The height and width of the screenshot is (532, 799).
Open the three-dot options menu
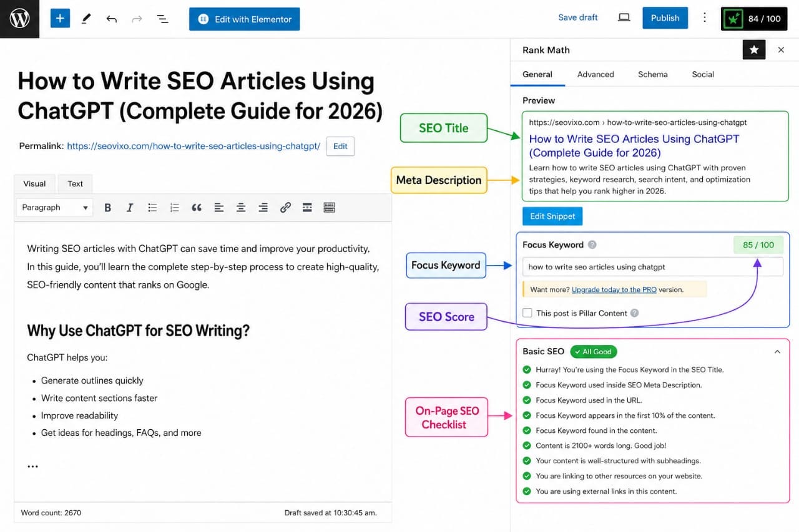coord(705,17)
